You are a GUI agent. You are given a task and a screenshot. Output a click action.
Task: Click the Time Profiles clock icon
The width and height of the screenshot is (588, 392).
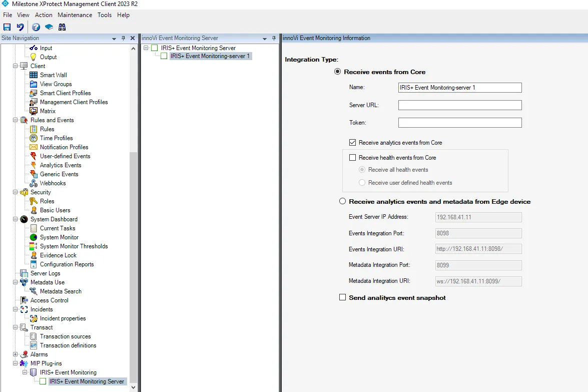(34, 138)
